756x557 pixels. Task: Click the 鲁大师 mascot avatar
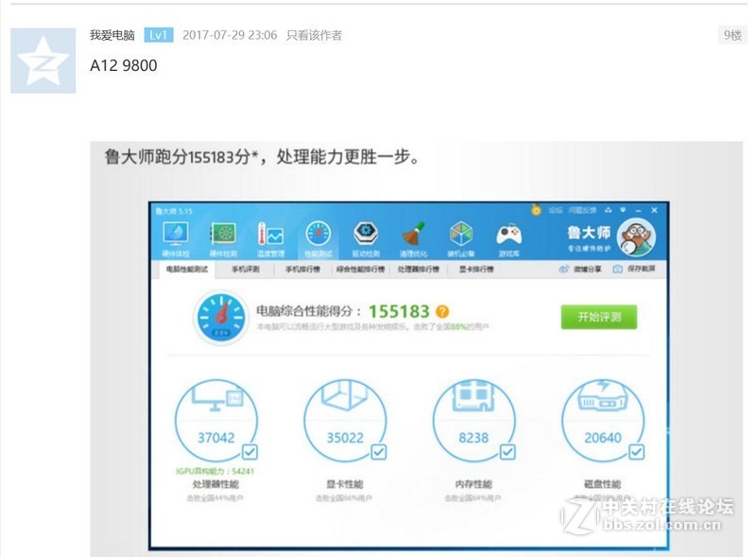coord(636,237)
